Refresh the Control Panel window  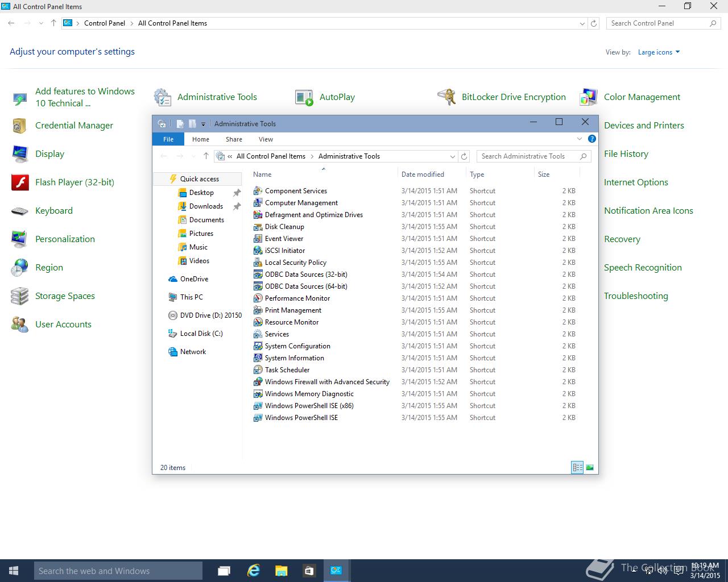point(594,23)
